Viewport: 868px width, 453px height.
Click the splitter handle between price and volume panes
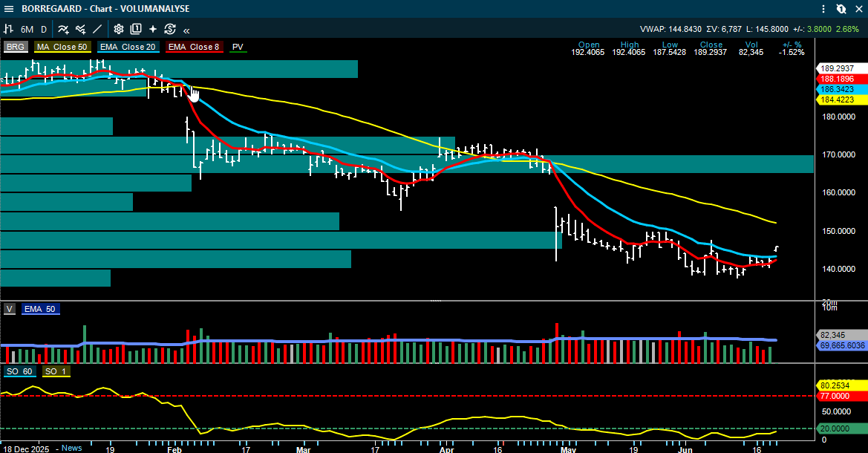(436, 301)
